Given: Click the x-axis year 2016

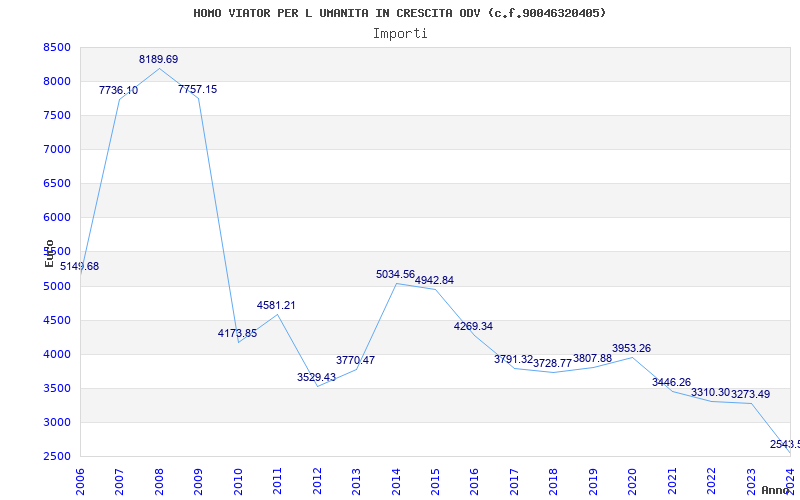Looking at the screenshot, I should [474, 482].
